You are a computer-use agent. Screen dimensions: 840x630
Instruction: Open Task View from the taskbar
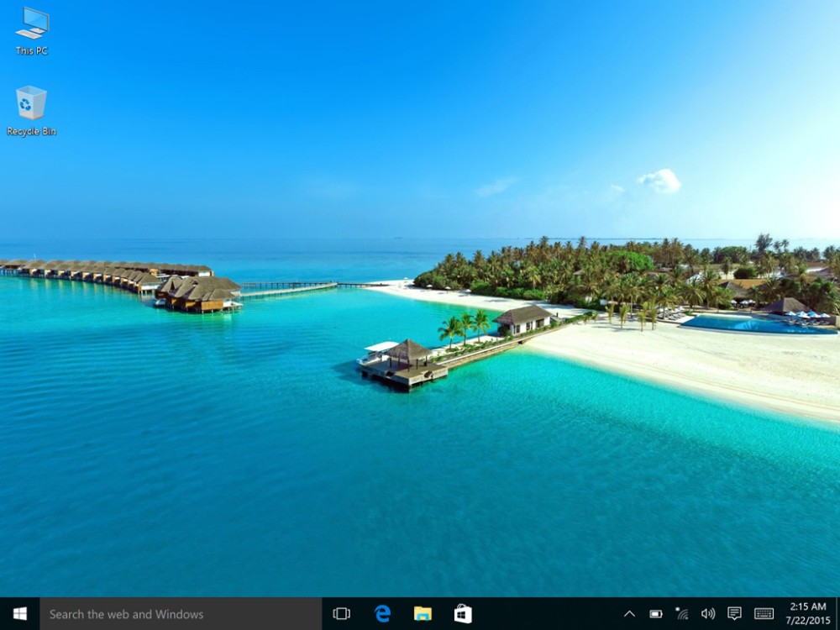click(x=341, y=614)
